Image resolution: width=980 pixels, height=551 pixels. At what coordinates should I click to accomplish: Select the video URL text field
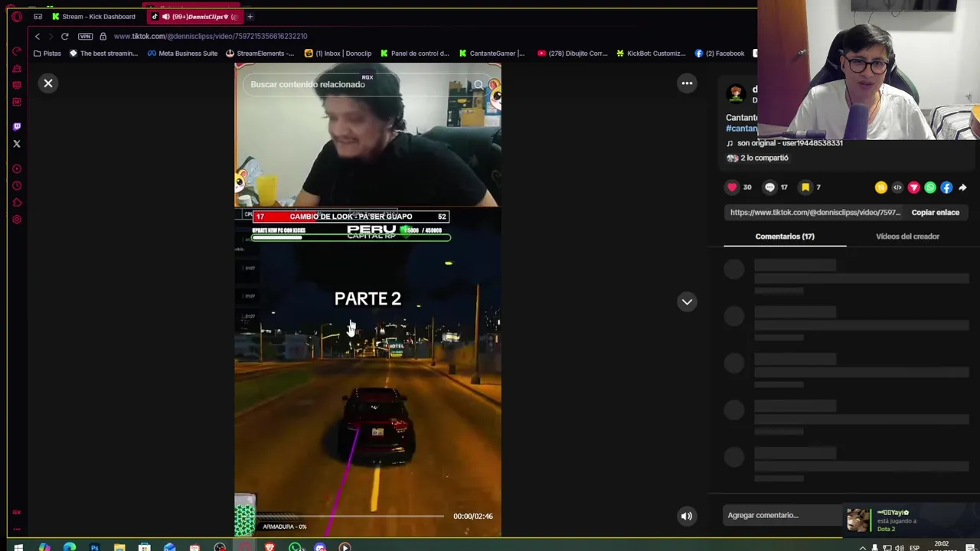(x=815, y=213)
